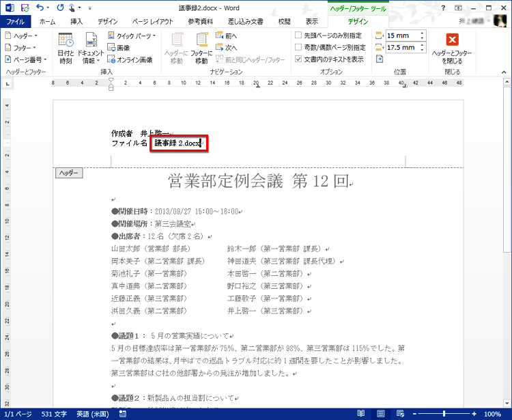This screenshot has height=420, width=512.
Task: Switch to the 挿入 tab
Action: point(76,22)
